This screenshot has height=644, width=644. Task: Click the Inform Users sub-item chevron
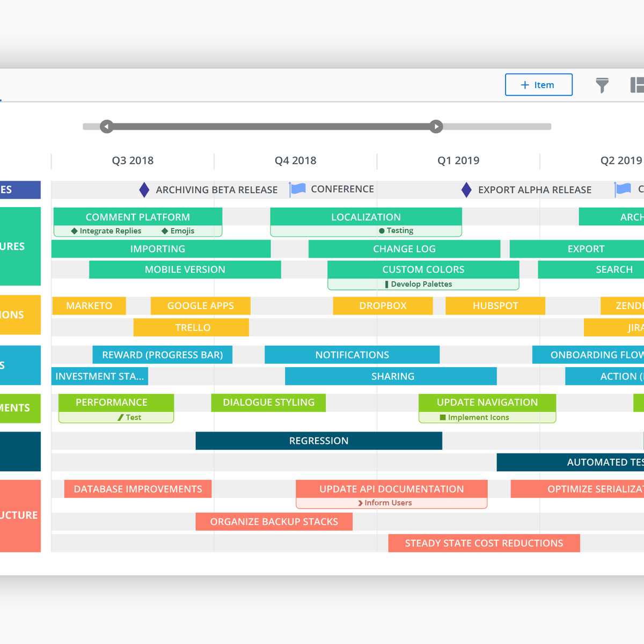tap(361, 503)
